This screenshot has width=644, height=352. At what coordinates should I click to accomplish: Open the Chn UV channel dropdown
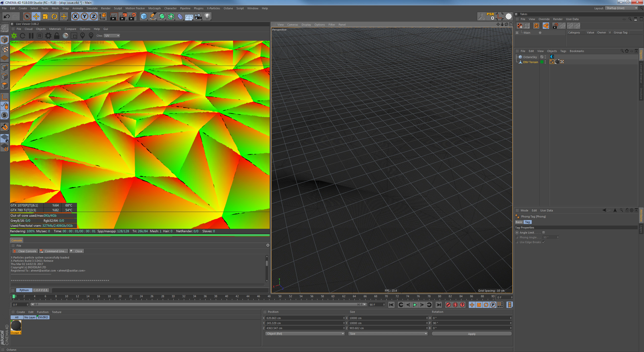pos(112,36)
